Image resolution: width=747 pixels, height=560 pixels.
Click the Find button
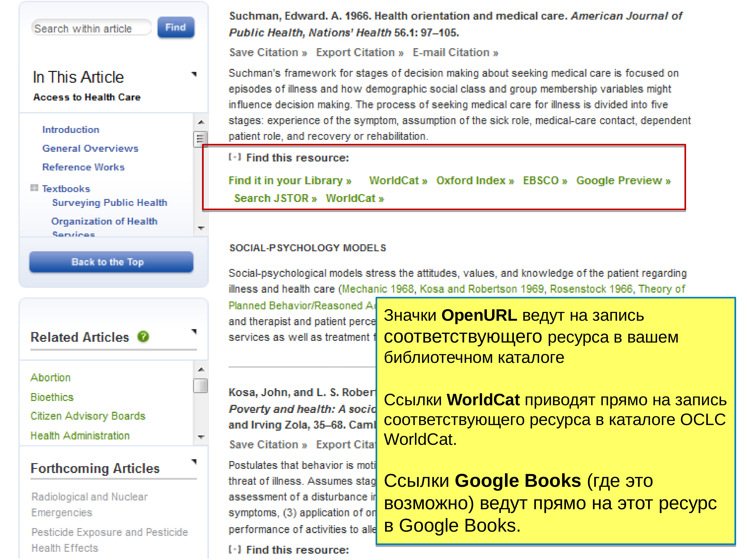(176, 27)
